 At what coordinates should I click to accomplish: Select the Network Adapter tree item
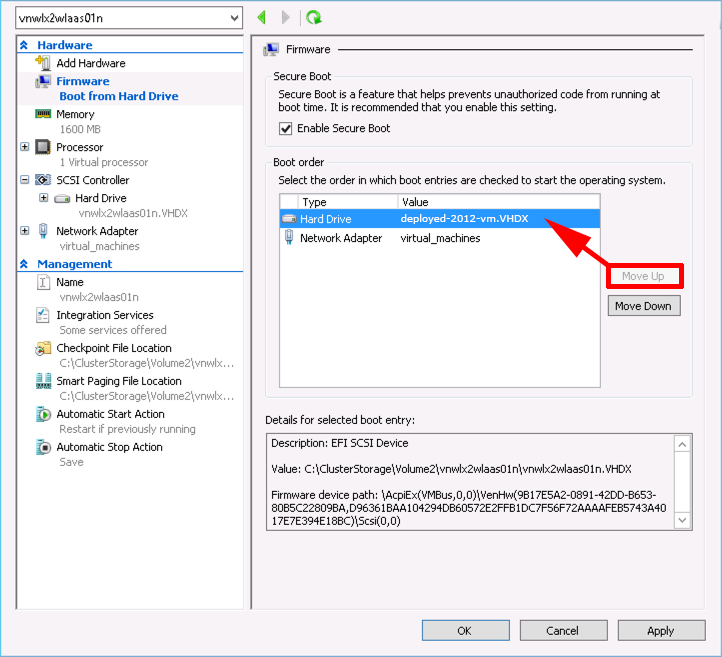click(x=97, y=231)
